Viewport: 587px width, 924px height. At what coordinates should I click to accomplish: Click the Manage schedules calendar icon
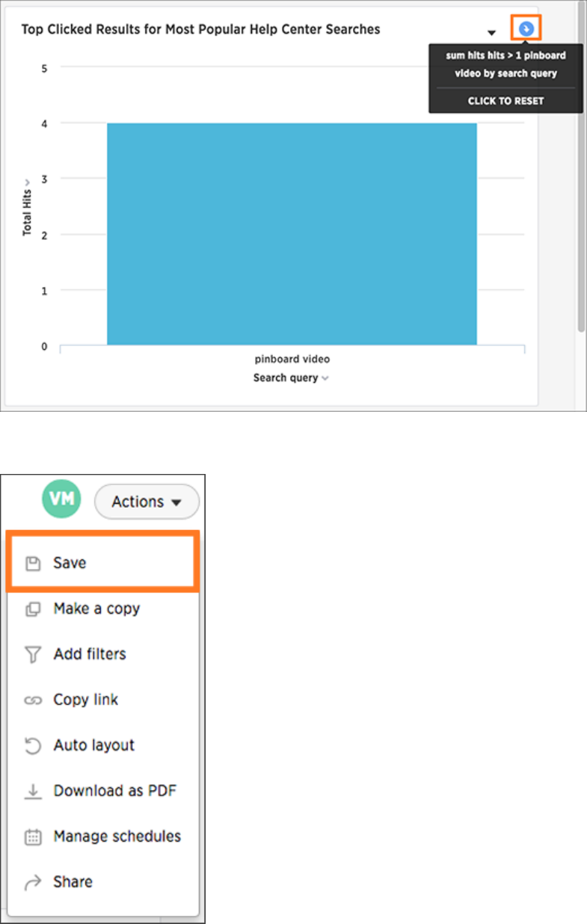(32, 837)
